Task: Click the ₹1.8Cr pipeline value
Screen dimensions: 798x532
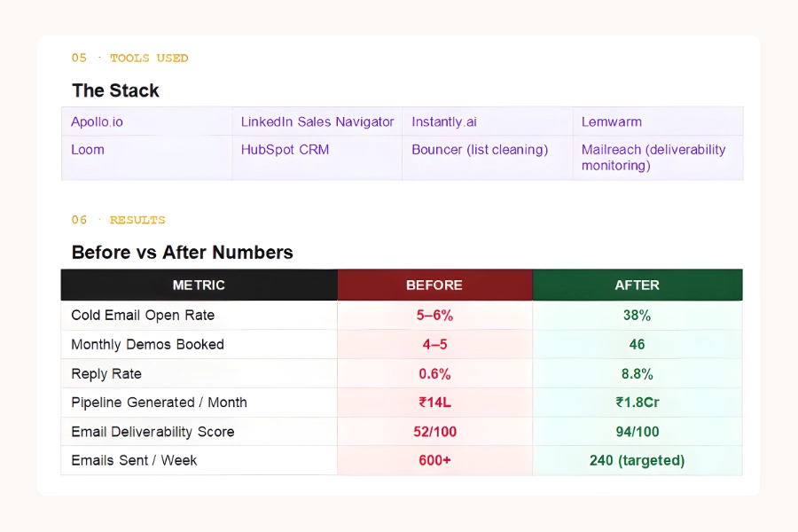Action: (637, 402)
